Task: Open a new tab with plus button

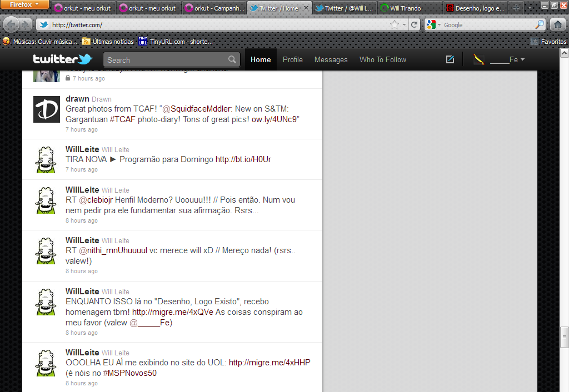Action: point(516,8)
